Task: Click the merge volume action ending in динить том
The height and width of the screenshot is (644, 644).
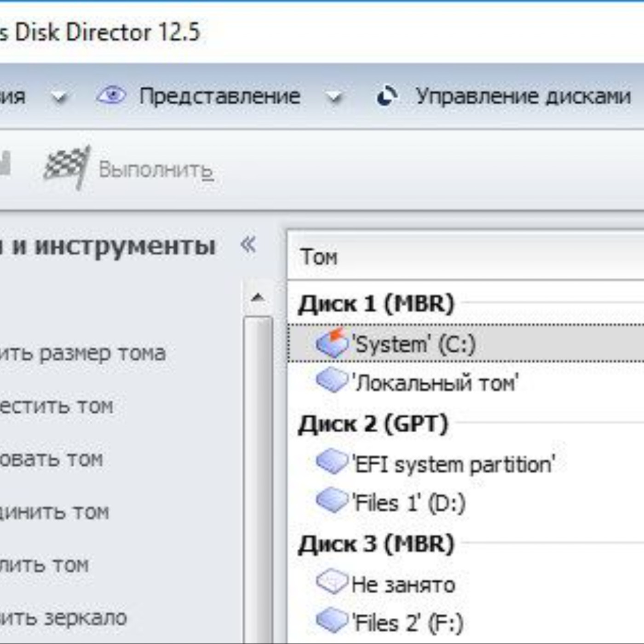Action: (x=55, y=512)
